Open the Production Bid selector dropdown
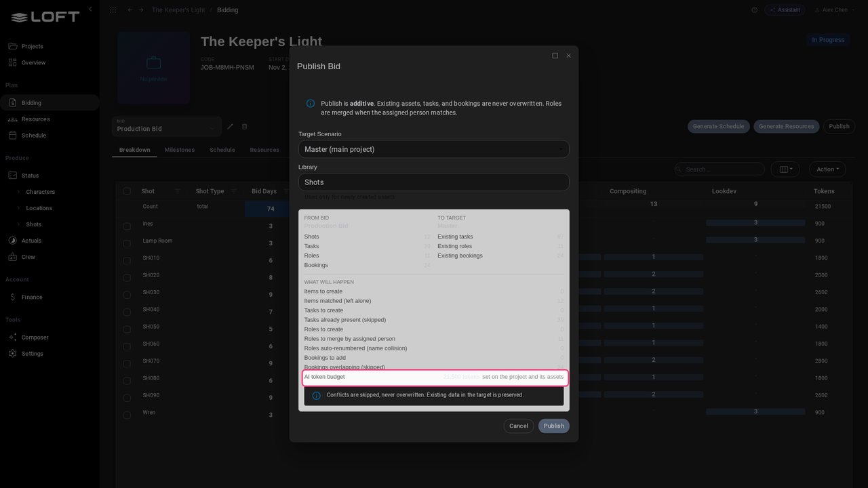 click(167, 127)
